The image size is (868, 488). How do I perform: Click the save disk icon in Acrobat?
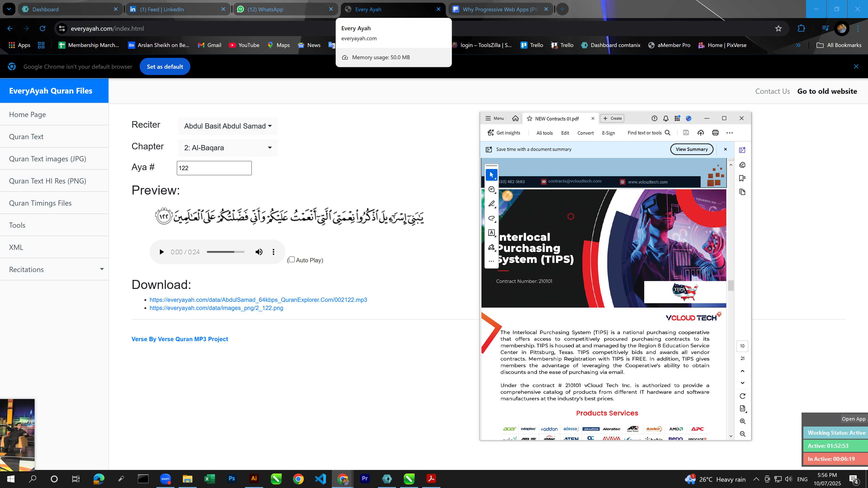click(686, 133)
